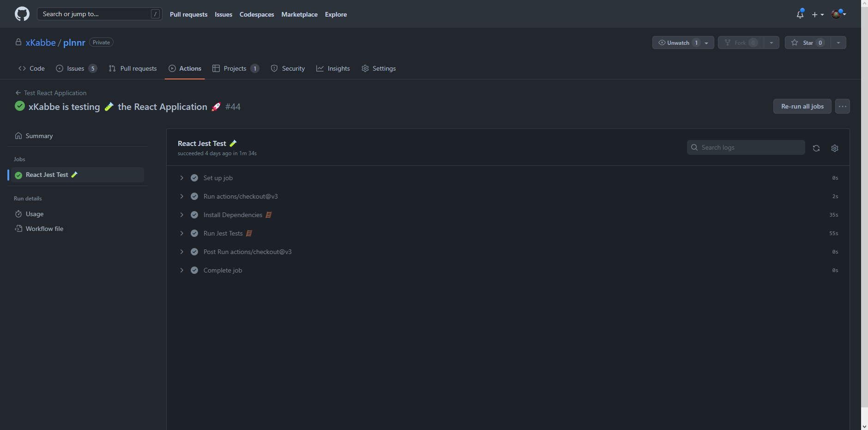
Task: Click the Run Jest Tests success checkmark
Action: pos(194,233)
